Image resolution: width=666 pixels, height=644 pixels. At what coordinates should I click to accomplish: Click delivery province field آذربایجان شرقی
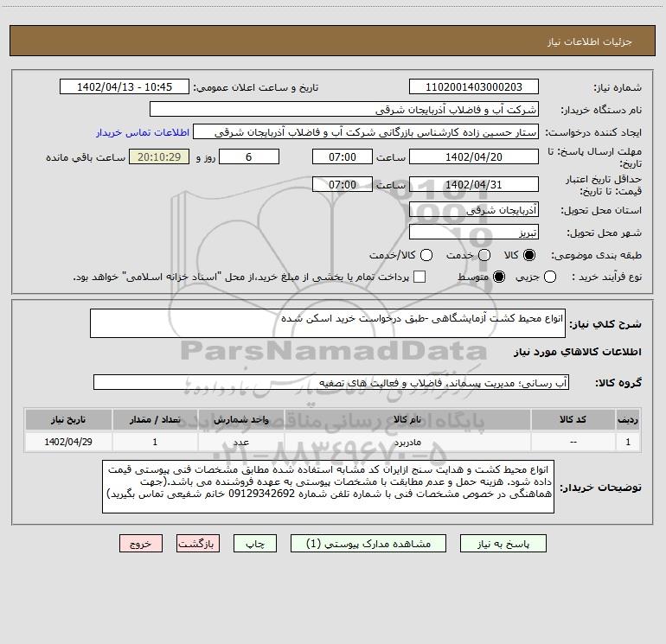(x=474, y=210)
